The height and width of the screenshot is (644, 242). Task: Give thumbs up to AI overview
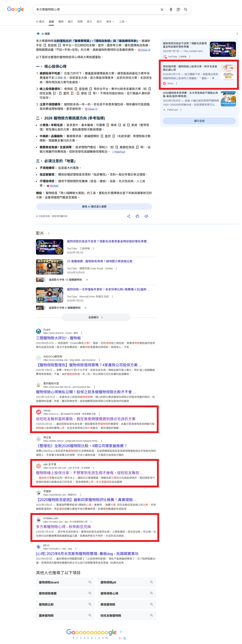[x=137, y=216]
